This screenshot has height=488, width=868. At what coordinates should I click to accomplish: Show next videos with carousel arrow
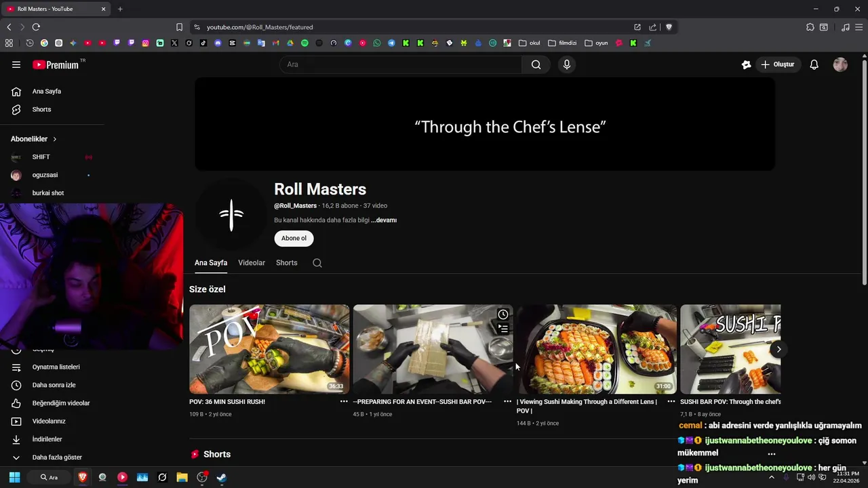coord(778,350)
